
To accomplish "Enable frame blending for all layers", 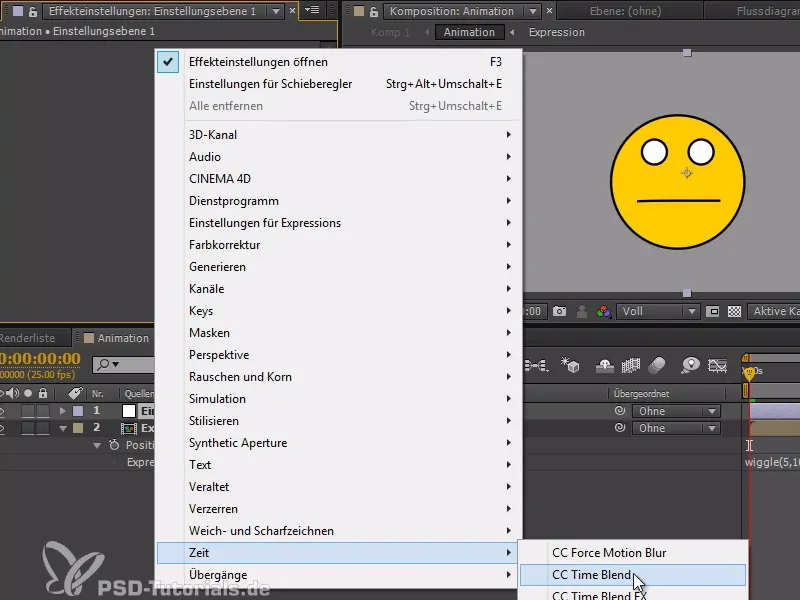I will (631, 365).
